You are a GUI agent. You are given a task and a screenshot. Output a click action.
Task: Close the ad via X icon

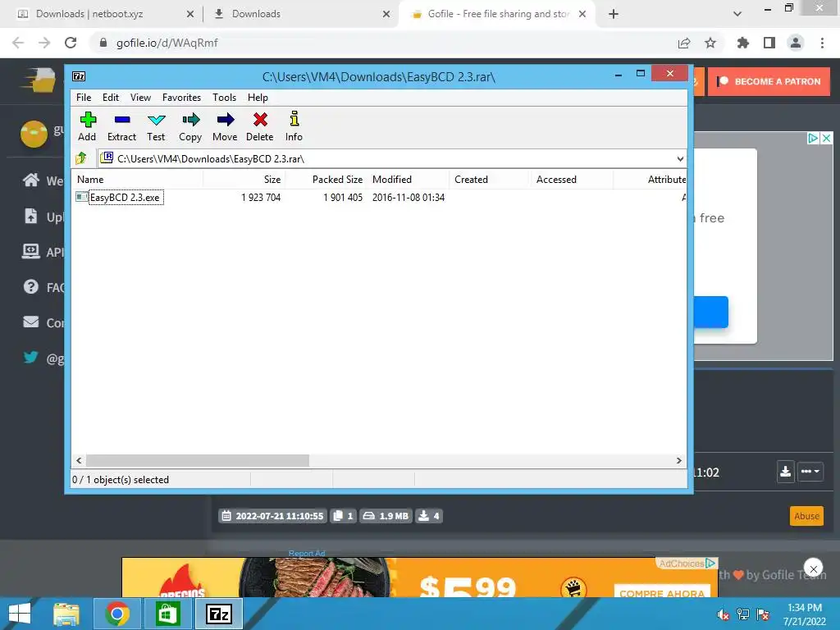827,138
